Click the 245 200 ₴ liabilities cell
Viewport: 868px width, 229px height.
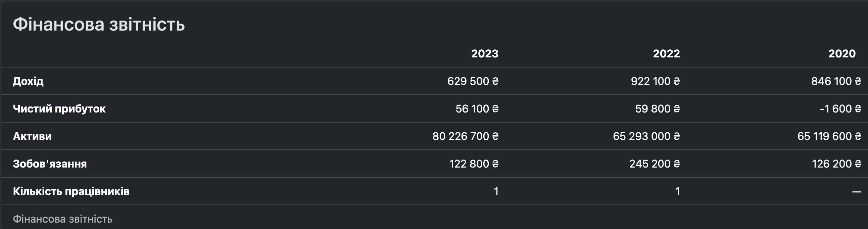coord(655,164)
